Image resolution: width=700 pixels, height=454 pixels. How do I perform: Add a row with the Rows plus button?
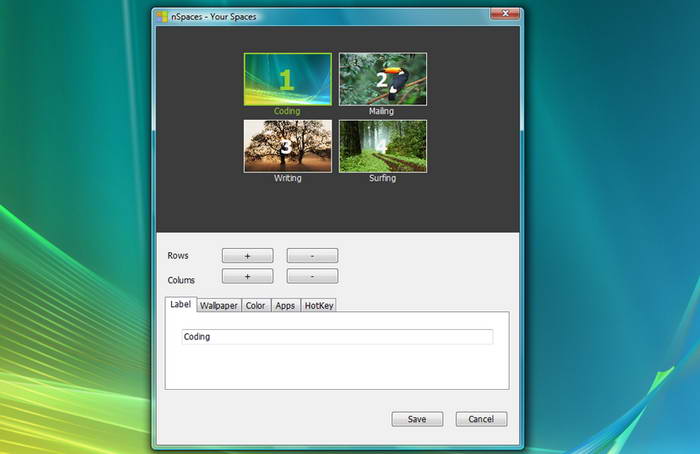point(248,256)
